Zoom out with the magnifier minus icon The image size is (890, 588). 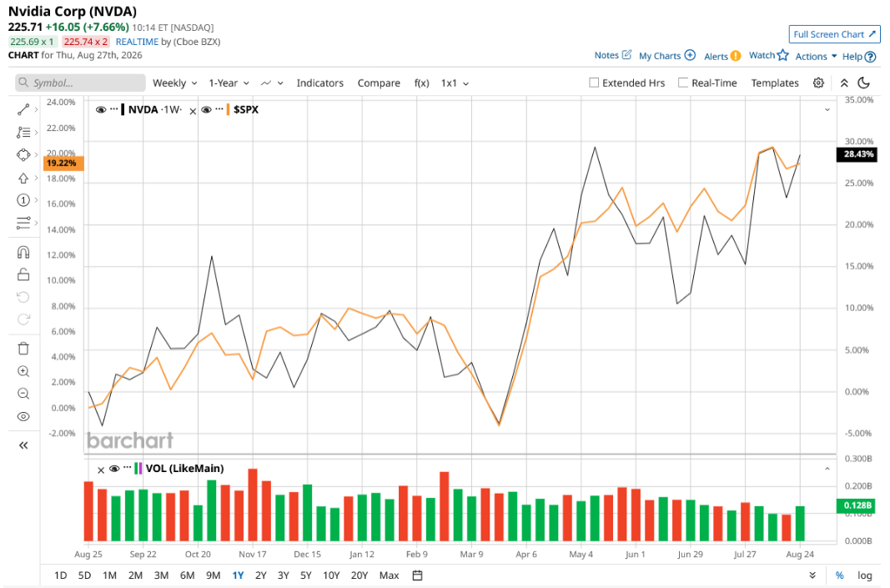tap(23, 394)
